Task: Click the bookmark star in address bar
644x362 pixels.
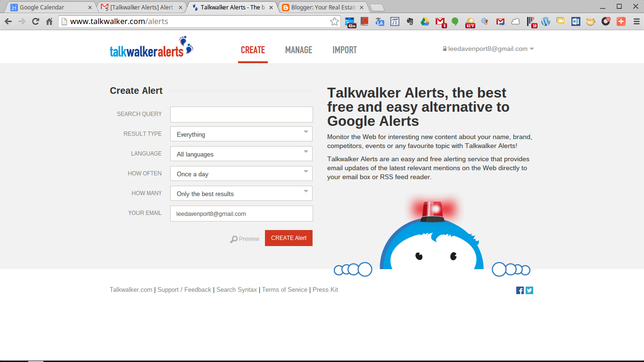Action: [334, 22]
